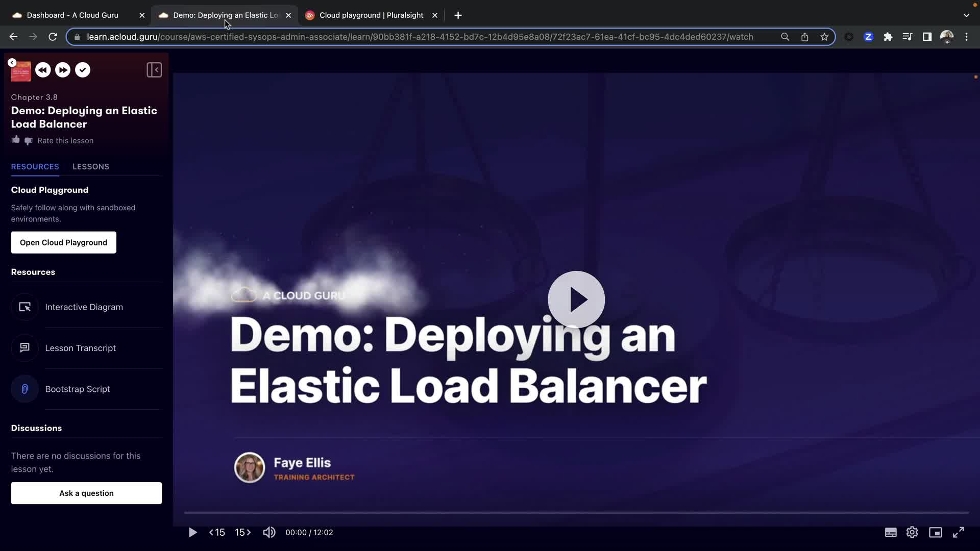Jump forward 15 seconds in the video
Image resolution: width=980 pixels, height=551 pixels.
[x=243, y=533]
